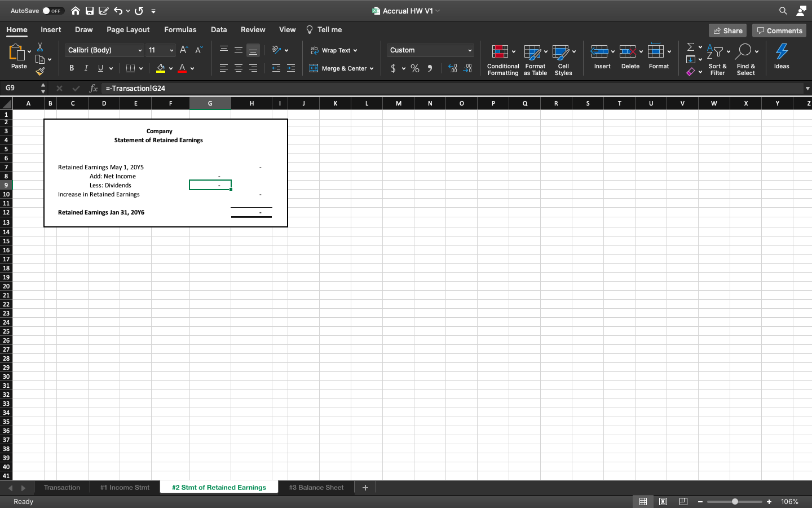Open the Data ribbon tab
The height and width of the screenshot is (508, 812).
(219, 29)
